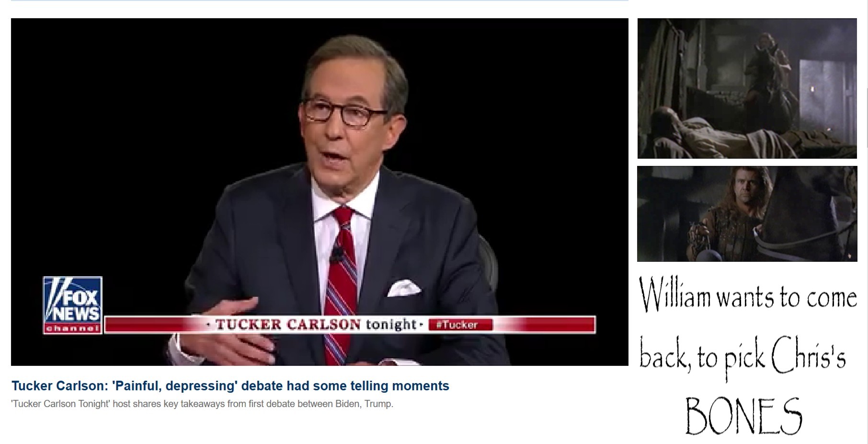Open the long-haired man movie still
Screen dimensions: 868x444
pyautogui.click(x=747, y=214)
